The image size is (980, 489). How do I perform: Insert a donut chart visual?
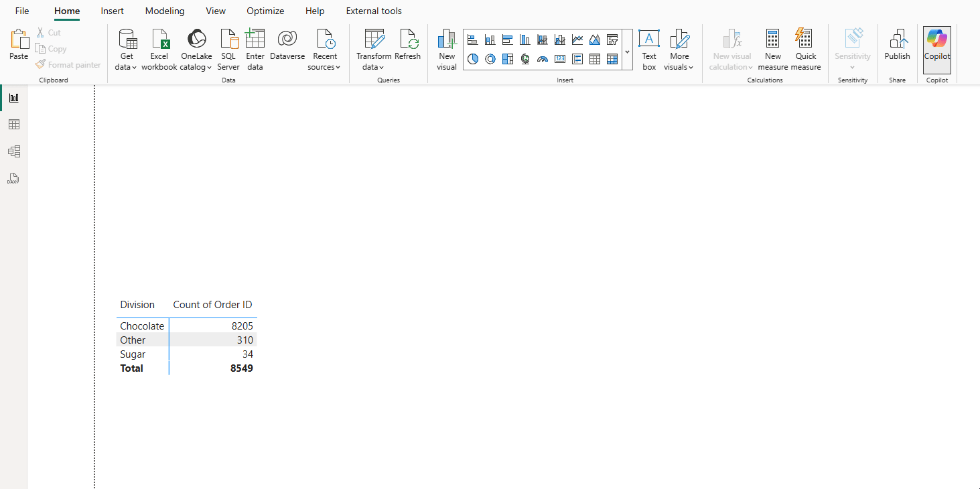pyautogui.click(x=490, y=59)
